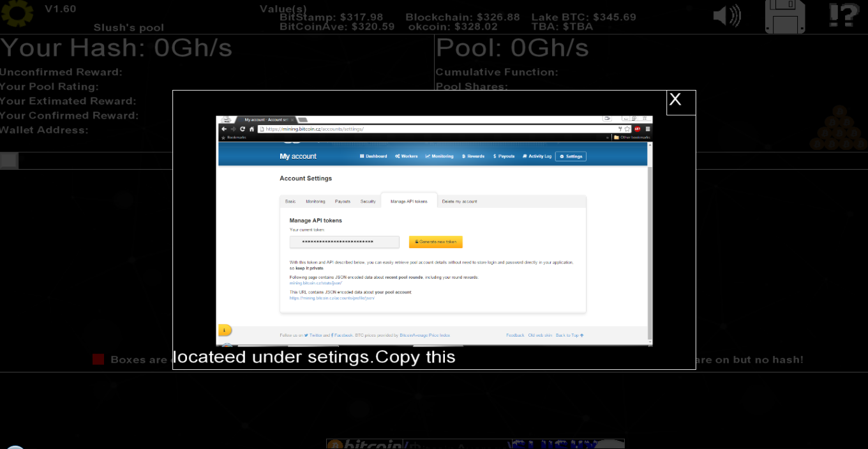Click the yellow info badge in screenshot
868x449 pixels.
point(225,330)
